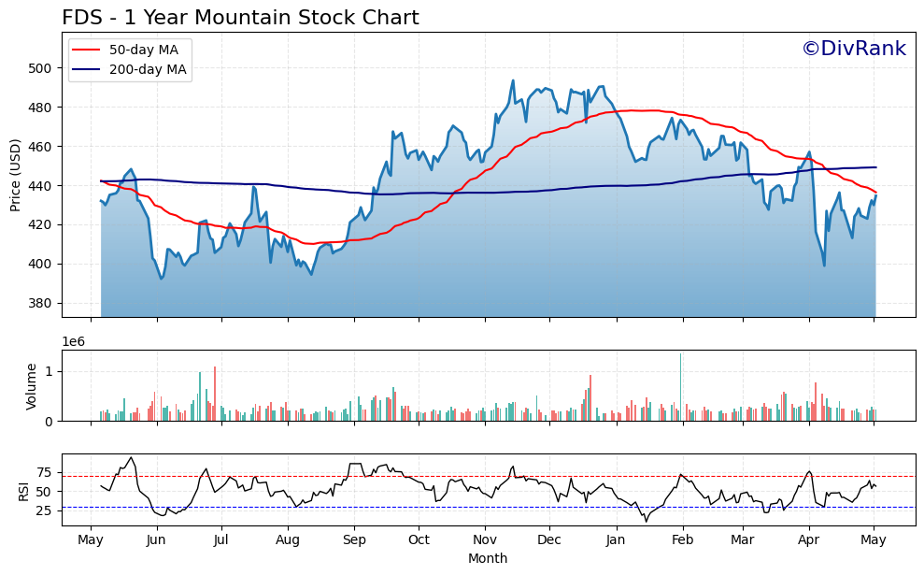924x575 pixels.
Task: Click the 'Dec' month tick label
Action: click(549, 540)
